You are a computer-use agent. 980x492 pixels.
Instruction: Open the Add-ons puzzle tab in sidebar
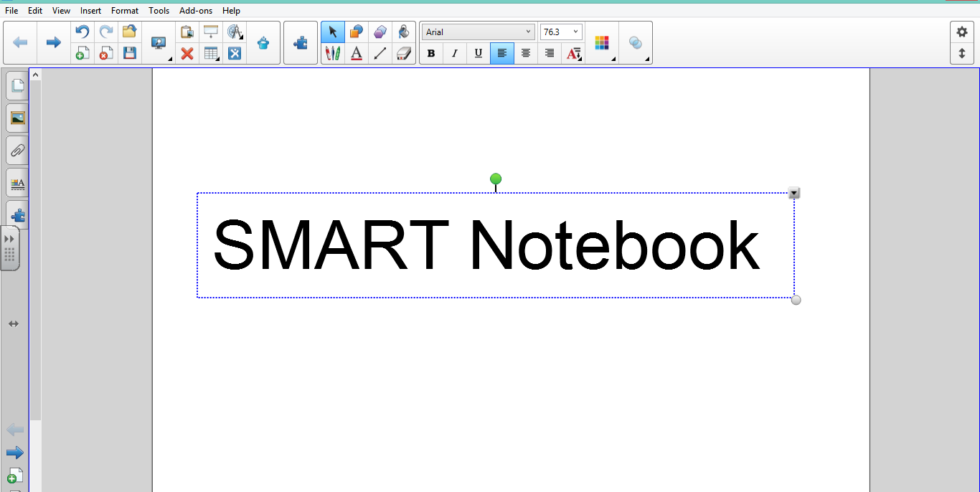coord(17,214)
